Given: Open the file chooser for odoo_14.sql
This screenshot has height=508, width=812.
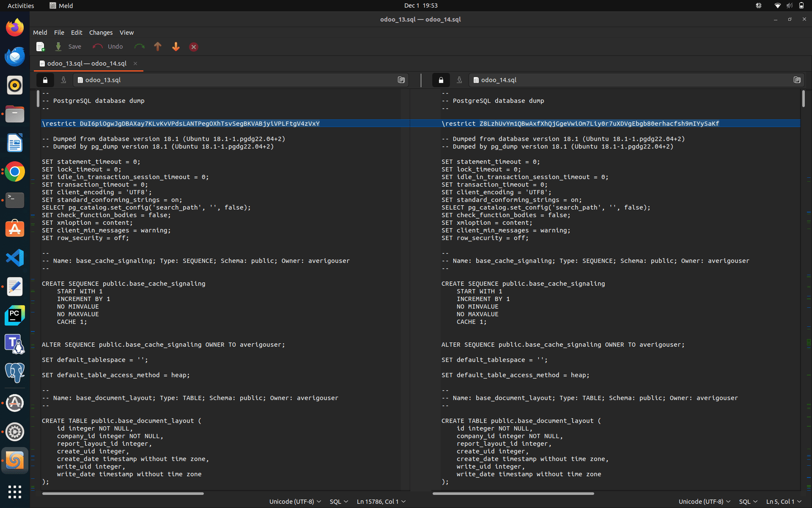Looking at the screenshot, I should coord(797,80).
